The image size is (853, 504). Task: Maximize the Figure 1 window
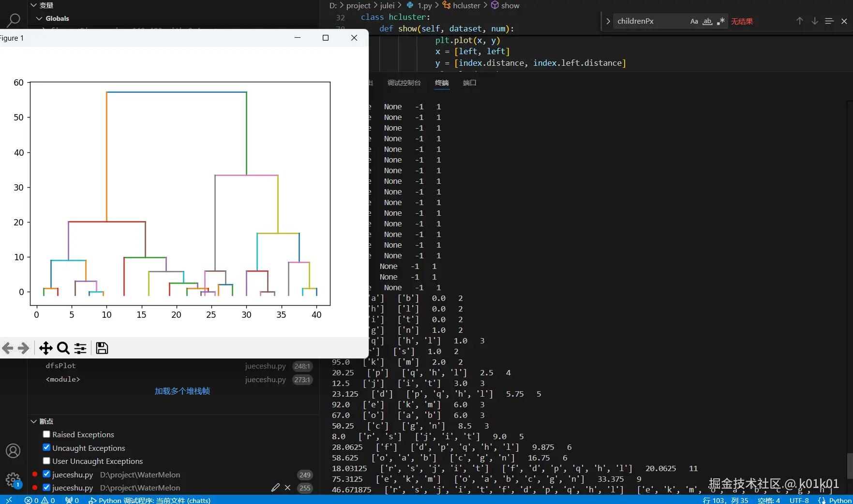(326, 38)
